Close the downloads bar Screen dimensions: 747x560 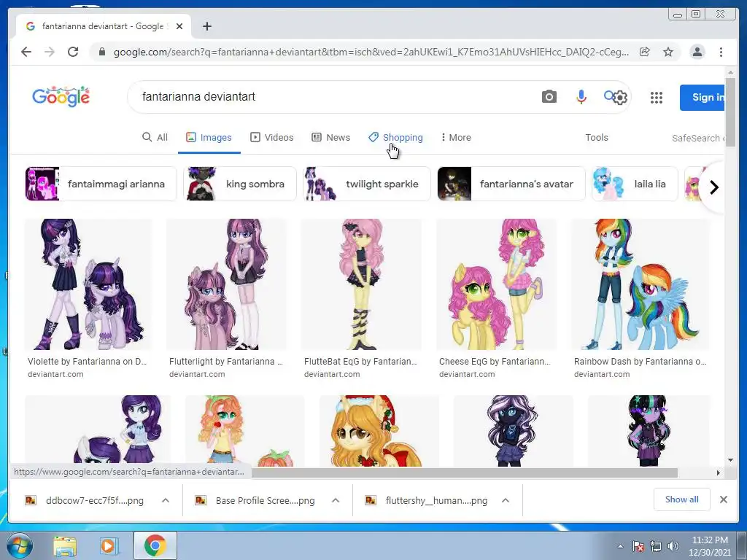[723, 499]
